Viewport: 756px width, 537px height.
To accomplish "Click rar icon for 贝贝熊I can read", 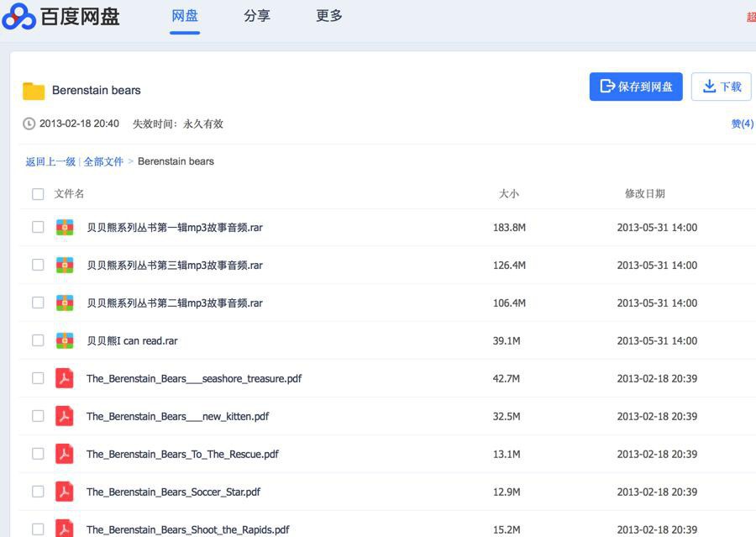I will pos(65,340).
